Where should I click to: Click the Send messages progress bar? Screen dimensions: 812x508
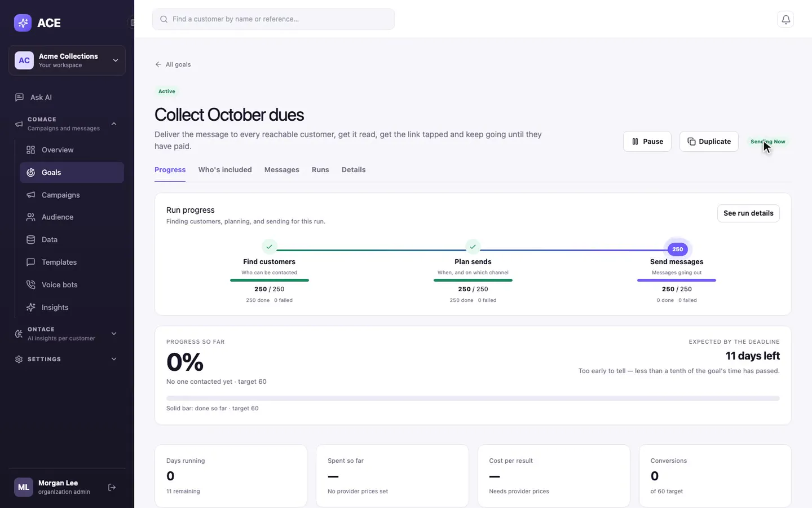click(677, 280)
